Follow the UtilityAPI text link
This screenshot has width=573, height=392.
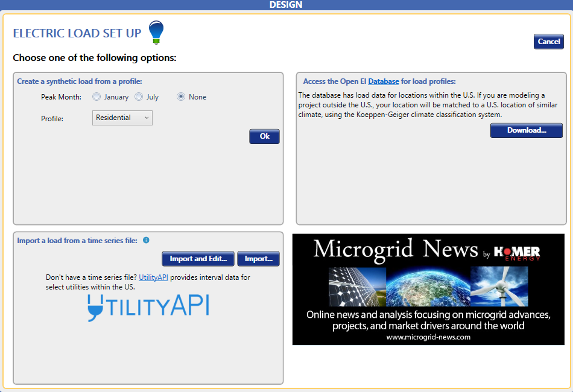pyautogui.click(x=153, y=277)
